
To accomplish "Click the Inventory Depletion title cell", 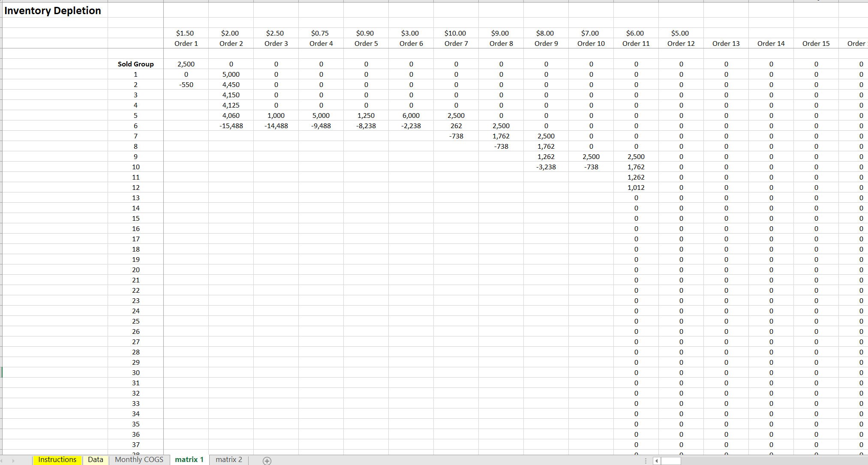I will (52, 10).
